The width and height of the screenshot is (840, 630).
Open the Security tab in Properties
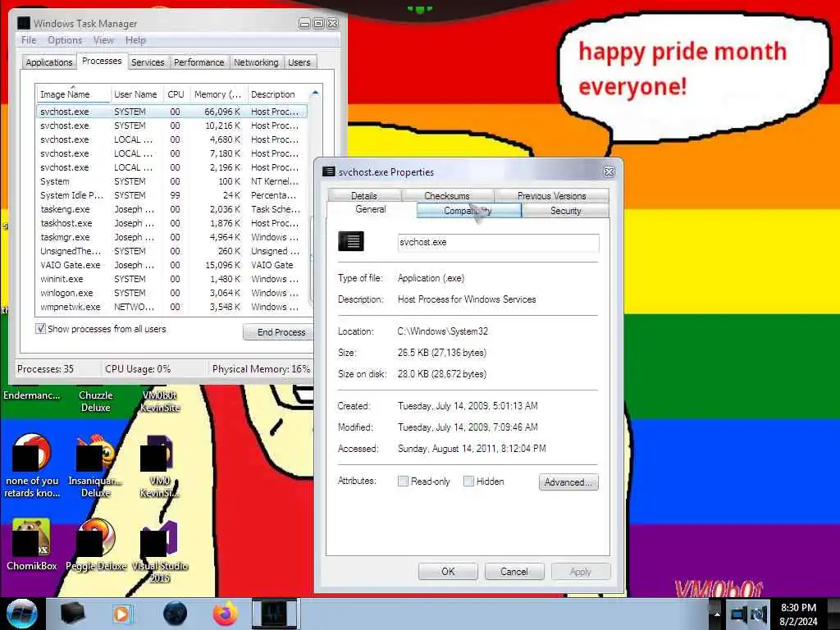(x=566, y=211)
